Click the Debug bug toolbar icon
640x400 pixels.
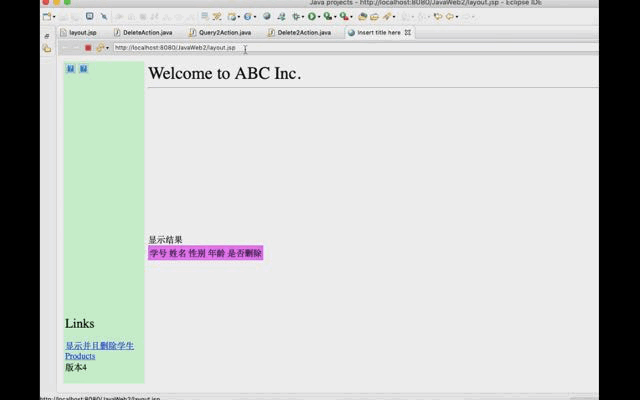coord(296,17)
